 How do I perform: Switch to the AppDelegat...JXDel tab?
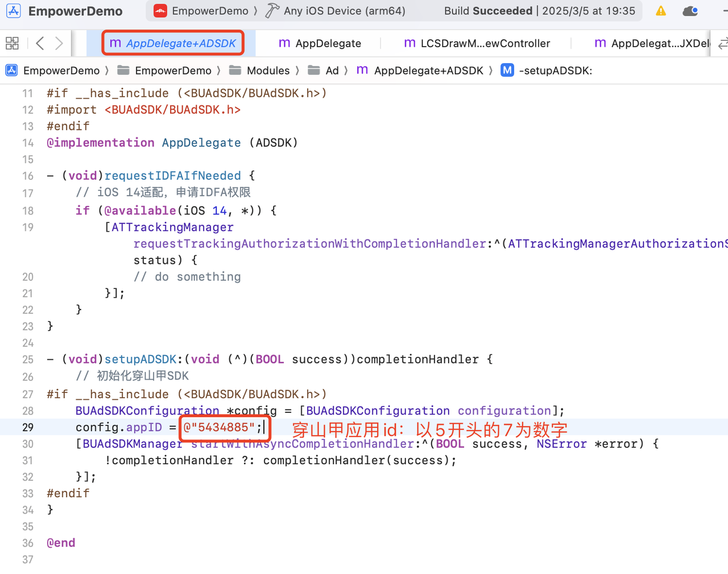point(652,43)
